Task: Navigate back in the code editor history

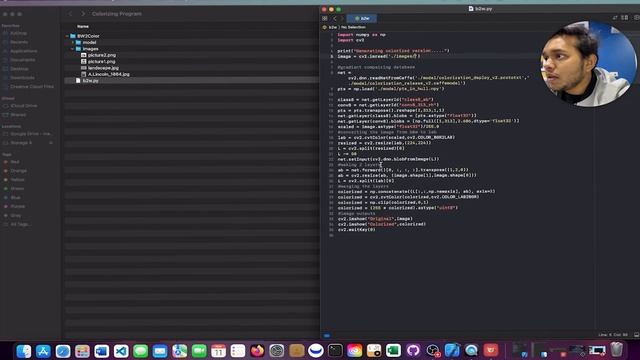Action: [335, 18]
